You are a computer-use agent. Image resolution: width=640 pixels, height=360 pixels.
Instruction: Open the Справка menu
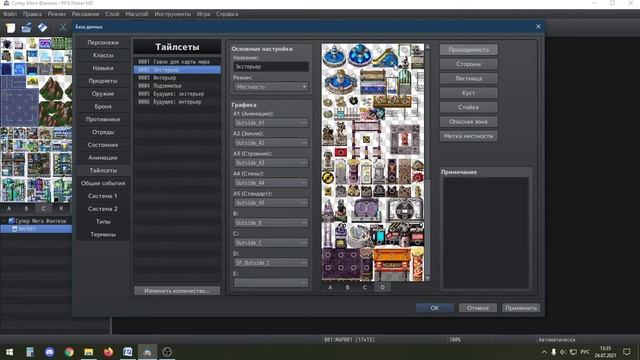[227, 14]
